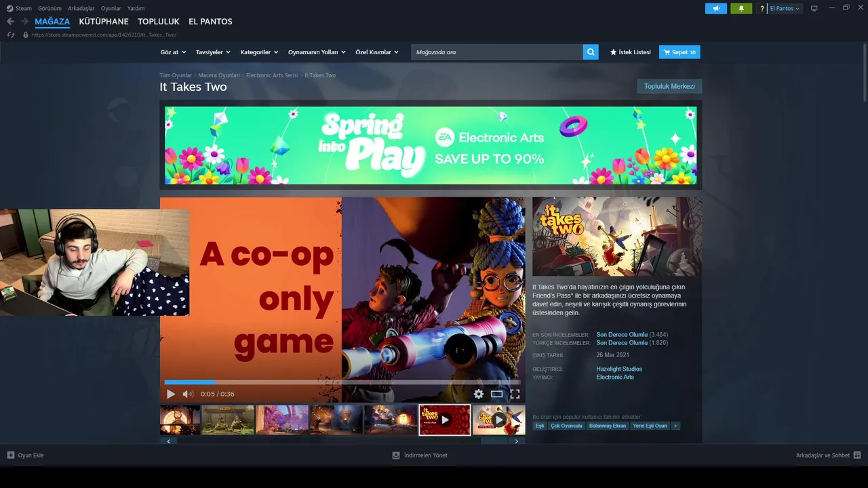
Task: Click the question mark help icon
Action: point(762,8)
